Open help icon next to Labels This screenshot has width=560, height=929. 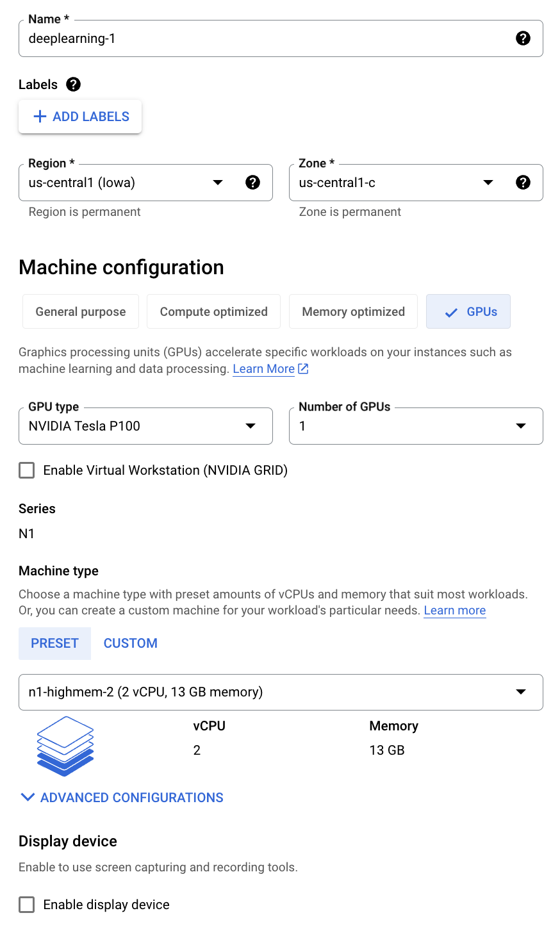(74, 85)
